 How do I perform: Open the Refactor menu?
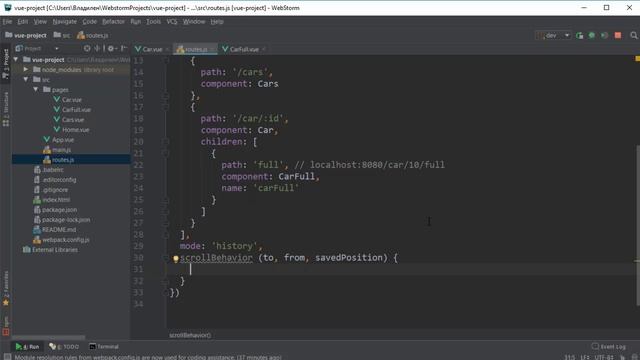pyautogui.click(x=113, y=21)
